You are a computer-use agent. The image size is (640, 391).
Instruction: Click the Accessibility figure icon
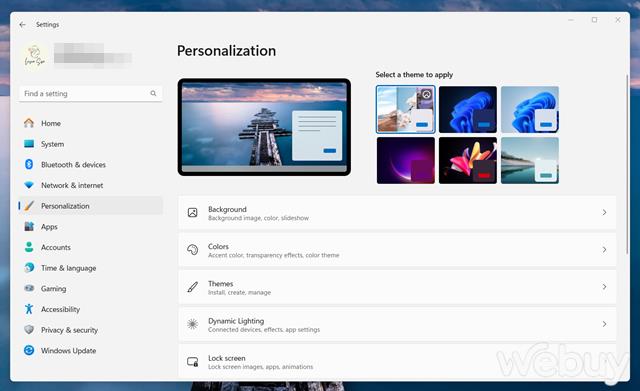pos(29,309)
